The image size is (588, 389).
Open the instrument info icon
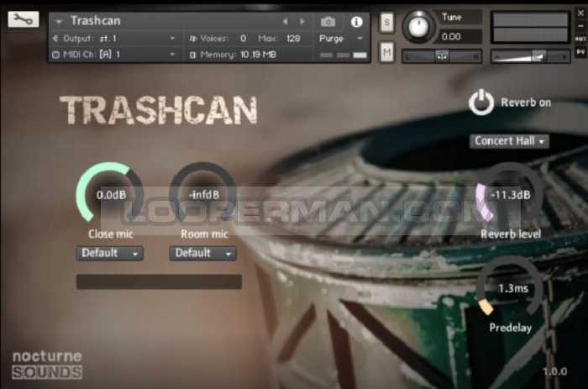pyautogui.click(x=356, y=21)
